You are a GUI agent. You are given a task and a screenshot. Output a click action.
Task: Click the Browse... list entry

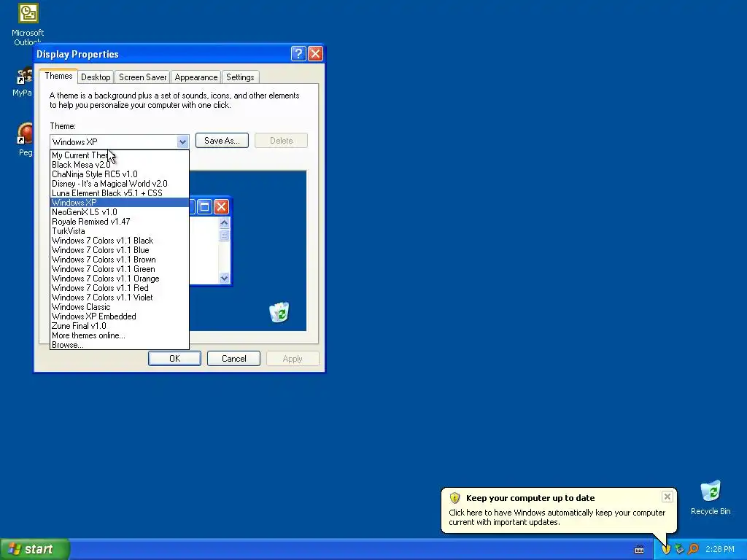coord(119,345)
